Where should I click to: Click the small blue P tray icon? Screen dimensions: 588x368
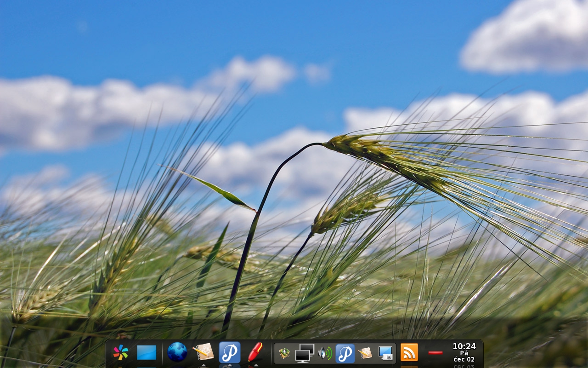(x=345, y=353)
